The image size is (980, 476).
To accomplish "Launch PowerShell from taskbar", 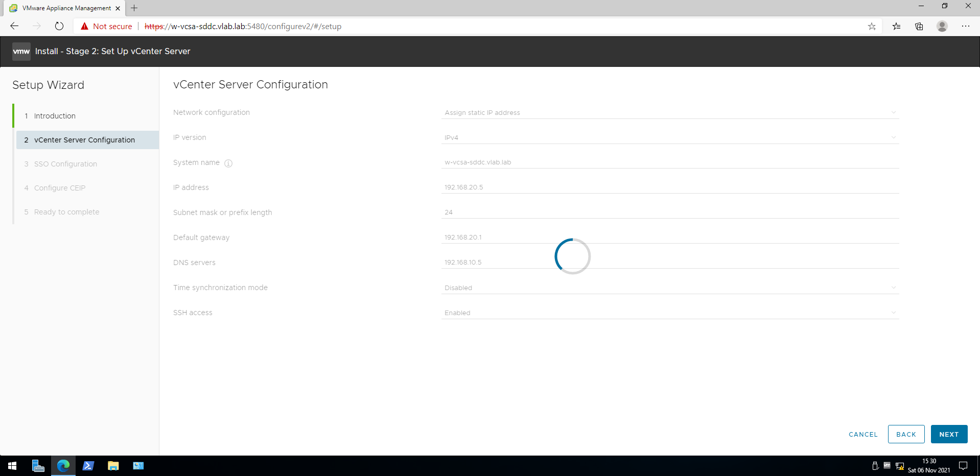I will (x=88, y=466).
